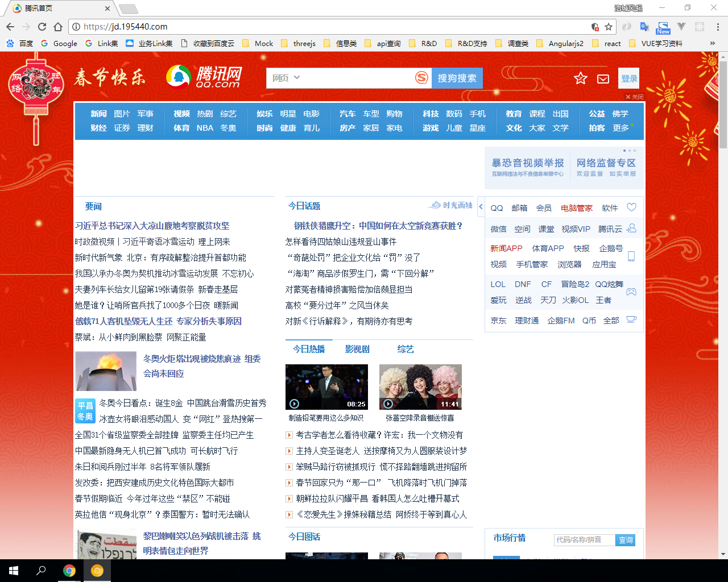Open the 信息类 bookmarks folder
This screenshot has width=728, height=582.
tap(340, 43)
